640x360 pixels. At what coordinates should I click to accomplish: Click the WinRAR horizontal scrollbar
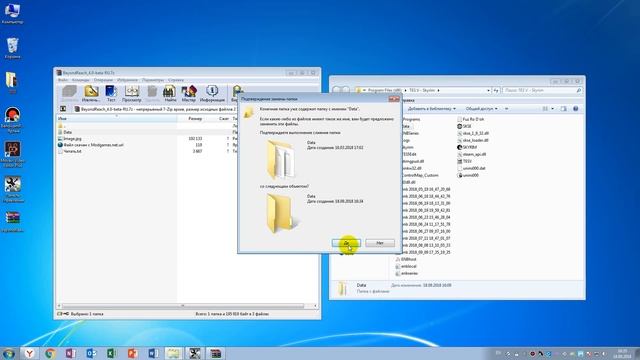pyautogui.click(x=182, y=306)
